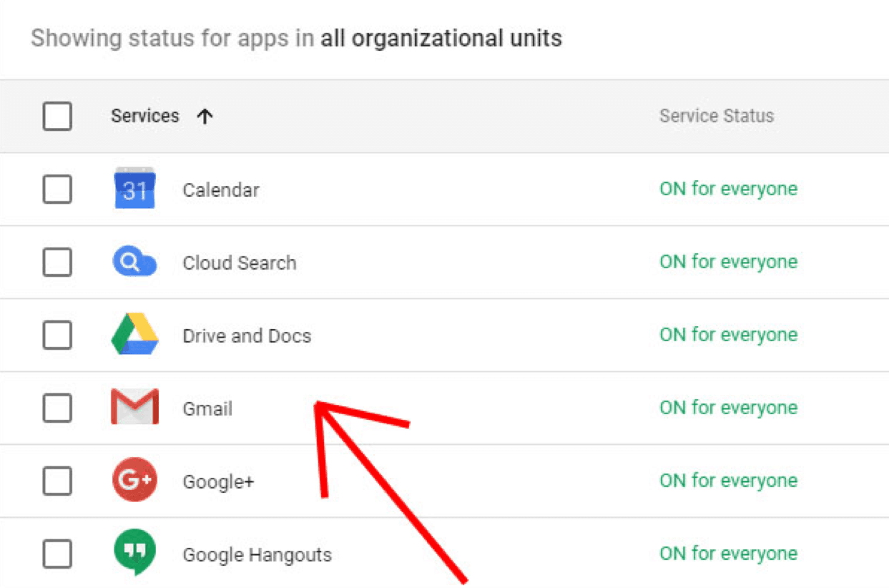Toggle sort arrow next to Services
This screenshot has width=889, height=588.
(x=205, y=116)
